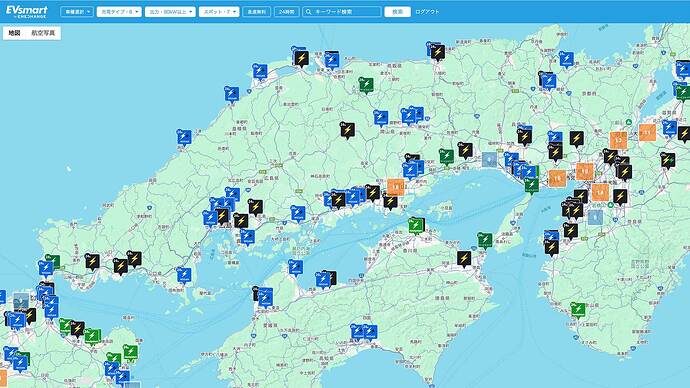Open the orange cluster marker near Okayama
Screen dimensions: 690x388
click(x=396, y=187)
